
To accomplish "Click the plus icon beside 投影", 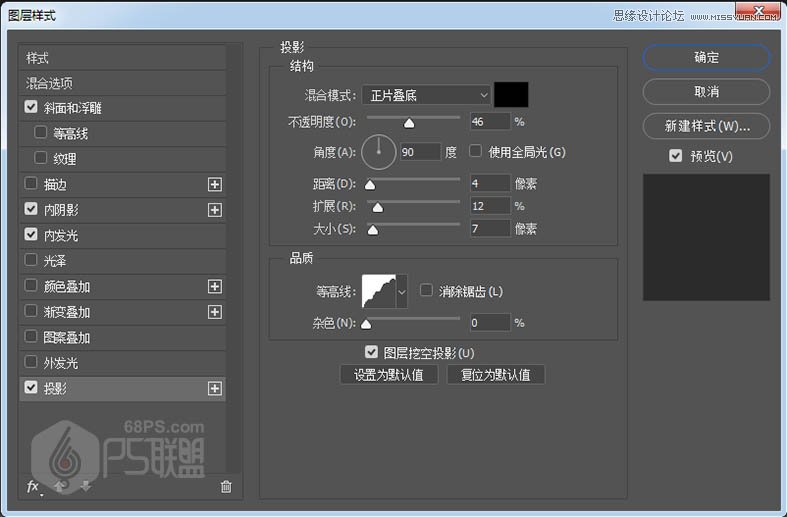I will pyautogui.click(x=214, y=388).
